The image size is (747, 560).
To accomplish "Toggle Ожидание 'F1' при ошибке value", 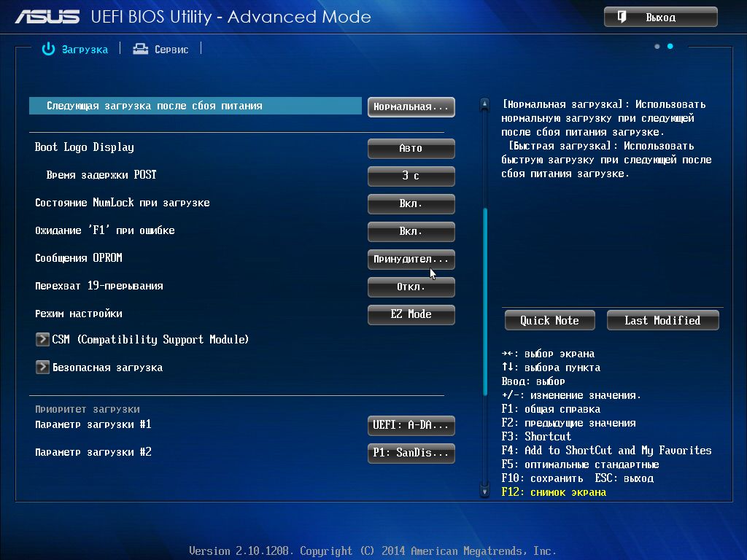I will click(411, 231).
